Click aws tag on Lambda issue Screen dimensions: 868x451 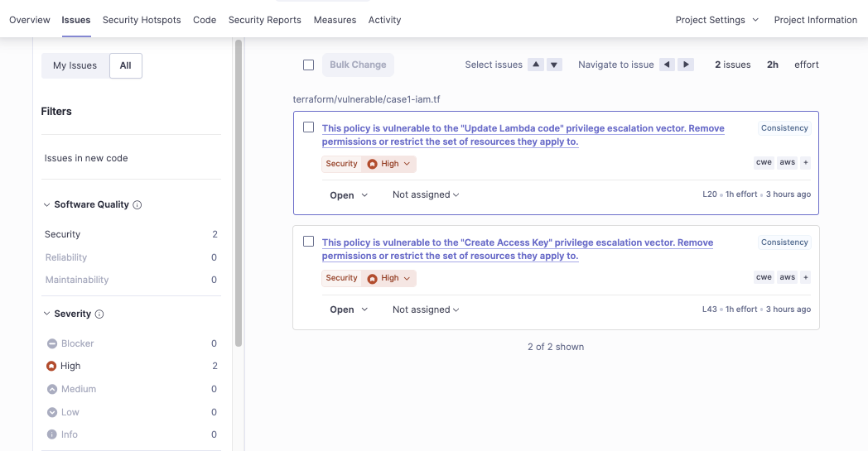pyautogui.click(x=787, y=163)
